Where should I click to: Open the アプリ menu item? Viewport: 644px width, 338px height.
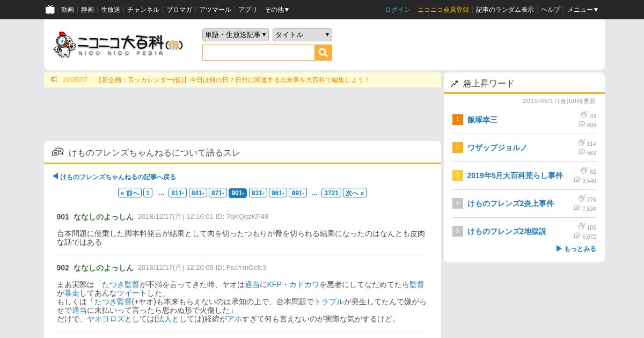[248, 10]
